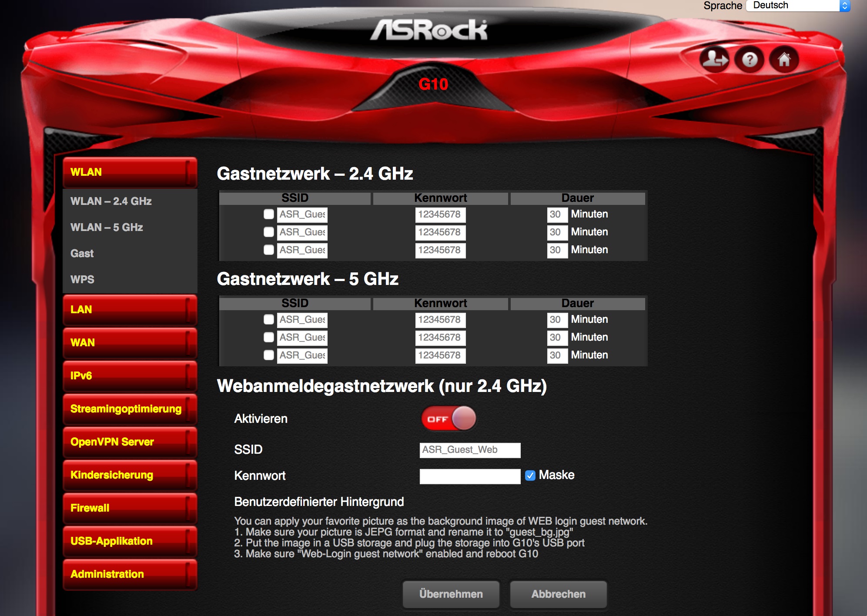Click third 2.4 GHz Kennwort field
Image resolution: width=867 pixels, height=616 pixels.
[x=440, y=250]
